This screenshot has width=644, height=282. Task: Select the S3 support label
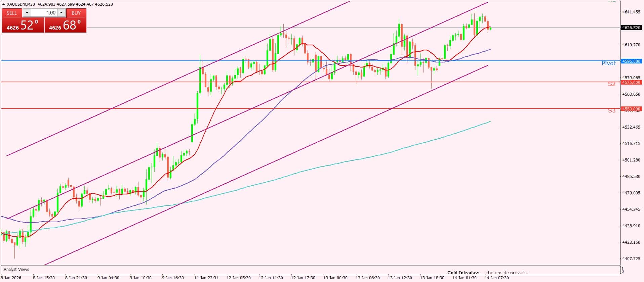coord(612,110)
